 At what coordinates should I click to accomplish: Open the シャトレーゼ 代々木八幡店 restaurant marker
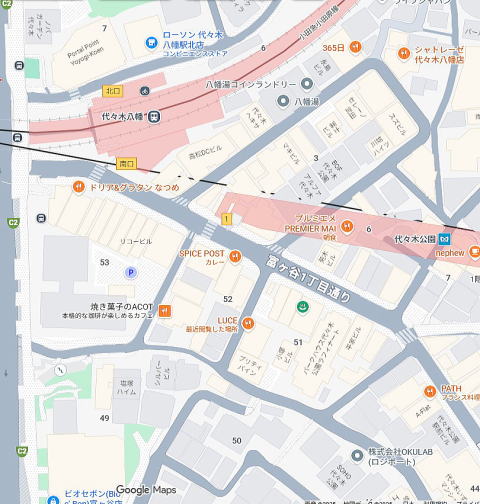click(404, 53)
